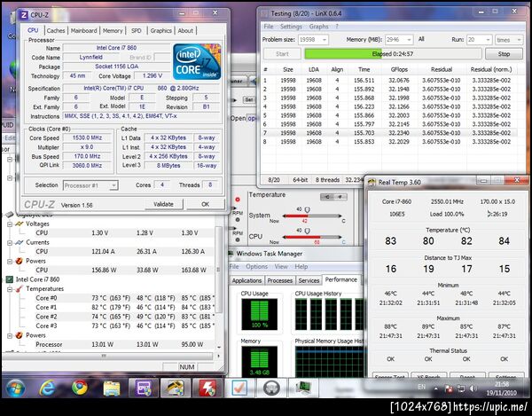Viewport: 532px width, 416px height.
Task: Open the Memory (MB) dropdown in LinX
Action: coord(399,40)
